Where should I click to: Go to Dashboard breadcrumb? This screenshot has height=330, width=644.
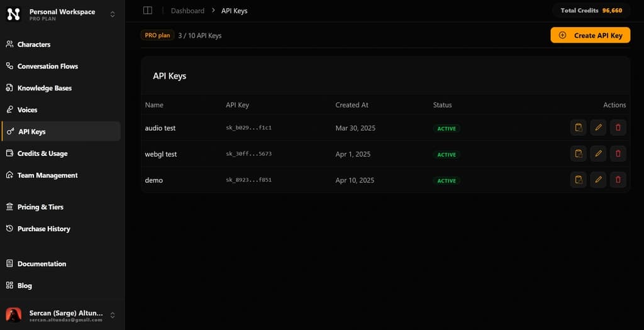click(187, 11)
